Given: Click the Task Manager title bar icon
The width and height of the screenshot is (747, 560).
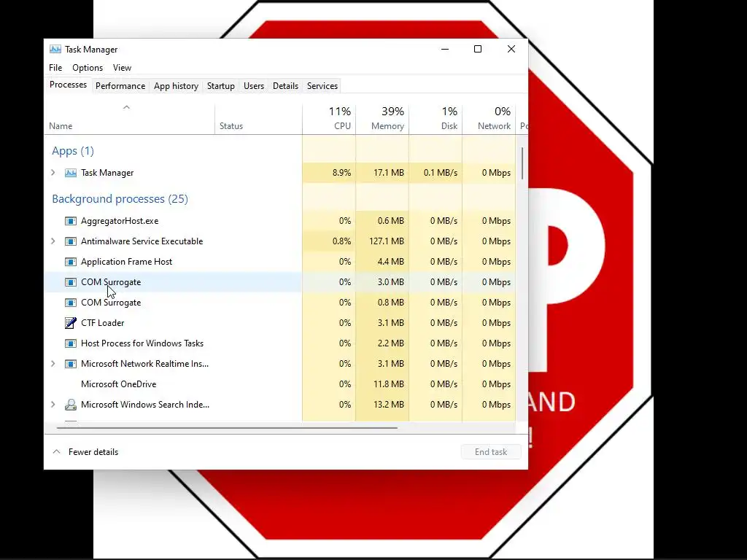Looking at the screenshot, I should coord(55,49).
